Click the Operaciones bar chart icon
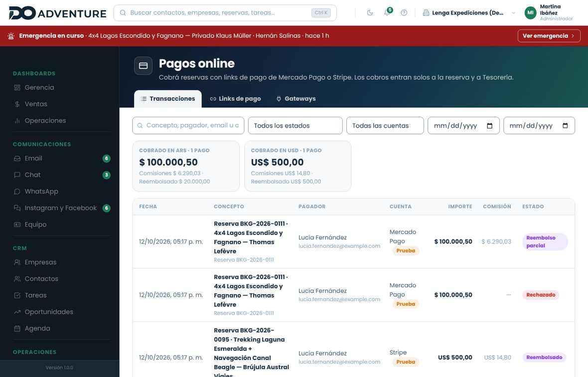 click(x=17, y=120)
